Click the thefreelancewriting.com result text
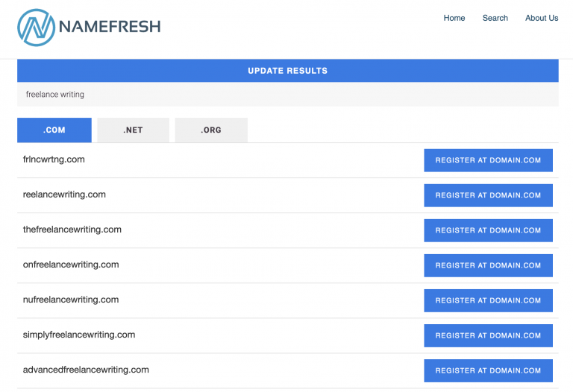This screenshot has height=392, width=573. pos(72,230)
